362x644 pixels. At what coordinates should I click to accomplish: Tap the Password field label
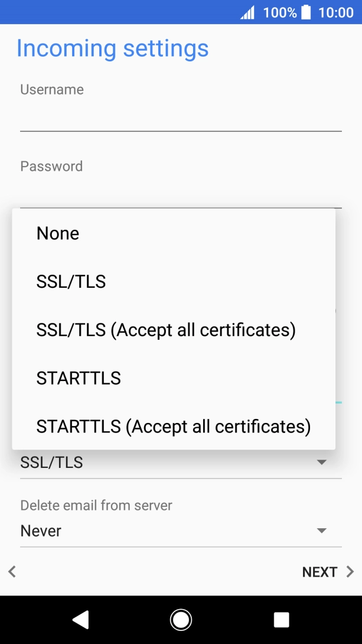(x=51, y=166)
